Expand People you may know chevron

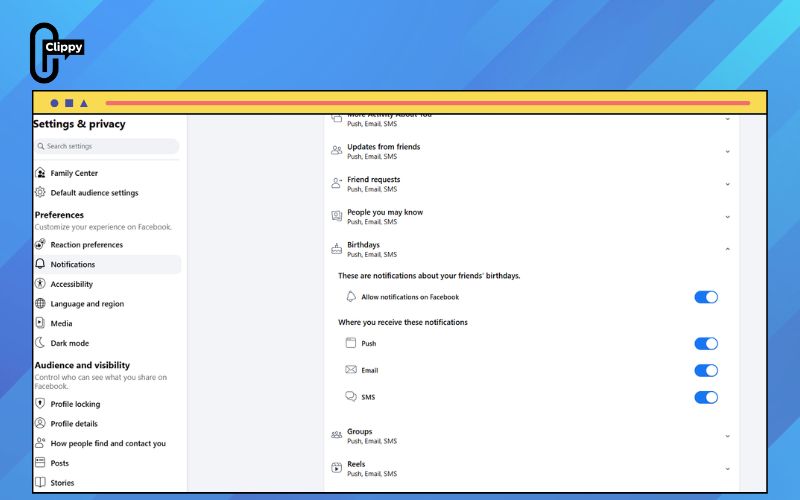(x=728, y=217)
